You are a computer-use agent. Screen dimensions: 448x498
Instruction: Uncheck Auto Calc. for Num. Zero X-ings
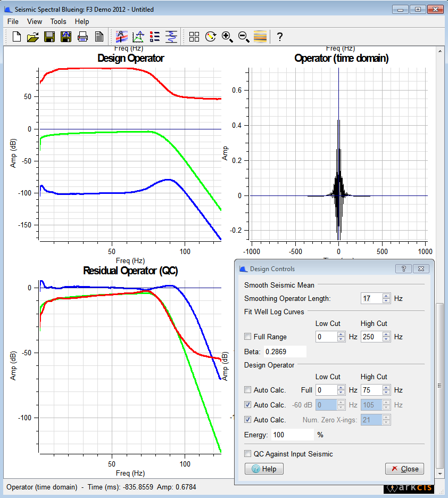(248, 420)
